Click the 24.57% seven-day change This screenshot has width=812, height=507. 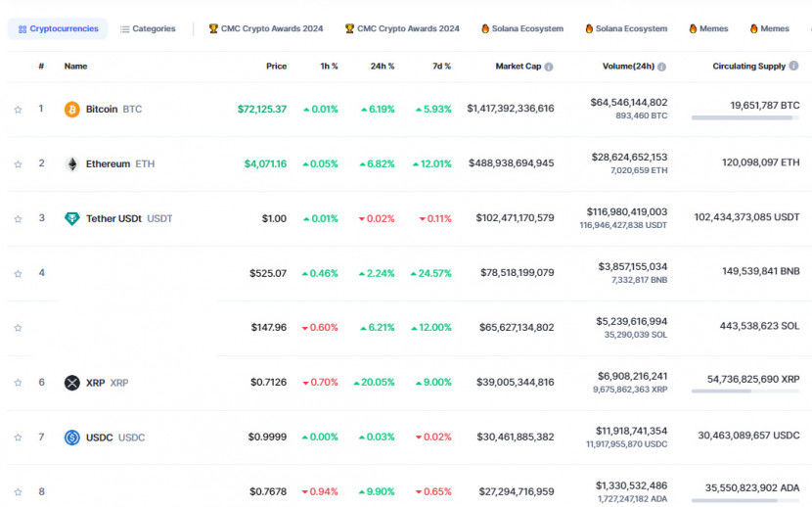(430, 273)
